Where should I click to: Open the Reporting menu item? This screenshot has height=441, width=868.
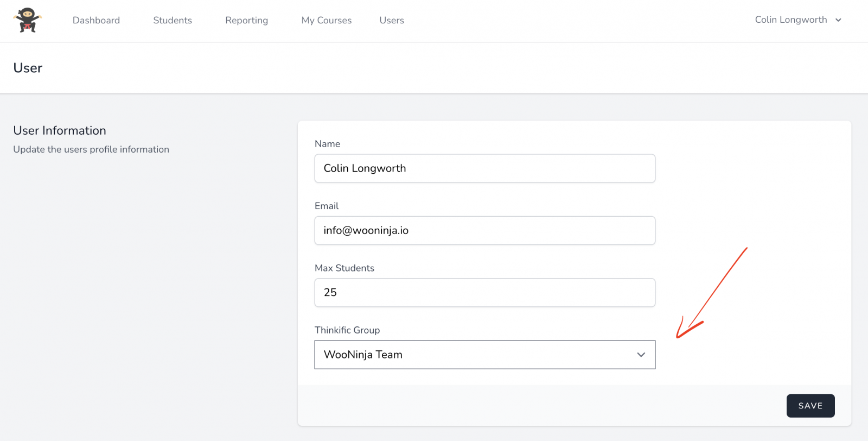246,20
